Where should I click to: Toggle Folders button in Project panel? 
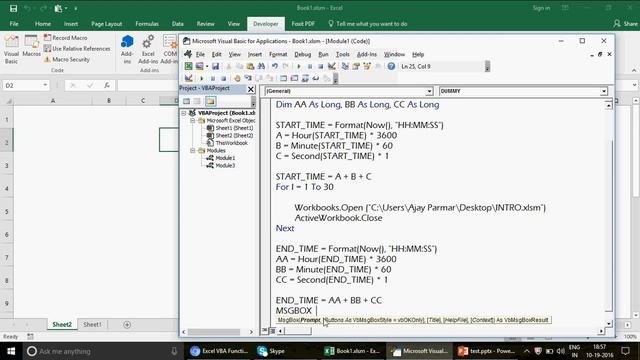pyautogui.click(x=211, y=101)
